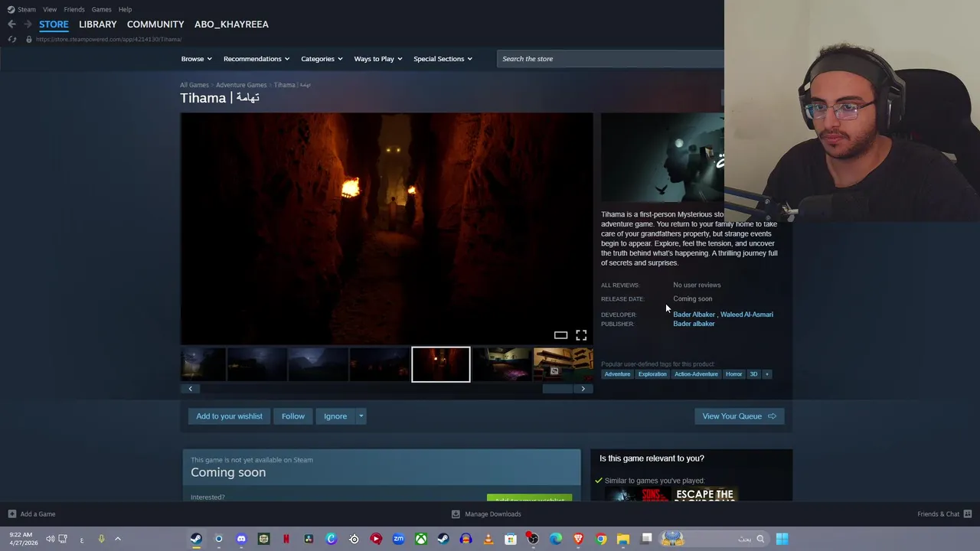This screenshot has height=551, width=980.
Task: Reload the store page
Action: tap(12, 39)
